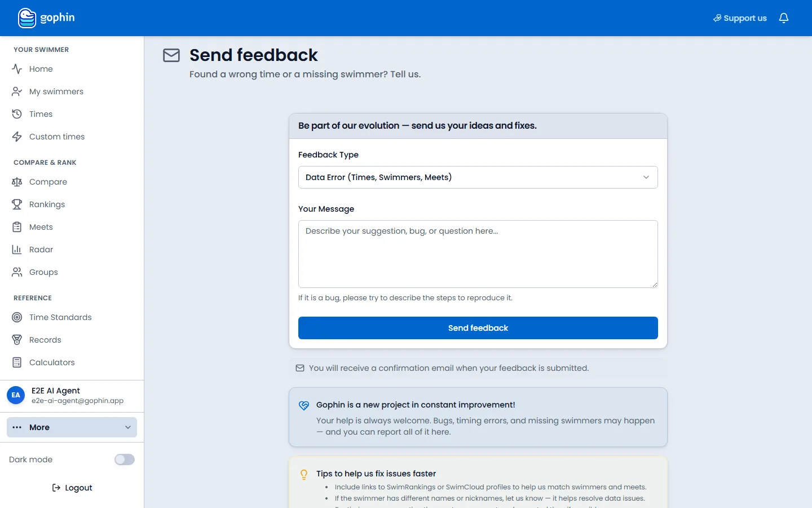This screenshot has width=812, height=508.
Task: Click the Logout label
Action: click(x=78, y=488)
